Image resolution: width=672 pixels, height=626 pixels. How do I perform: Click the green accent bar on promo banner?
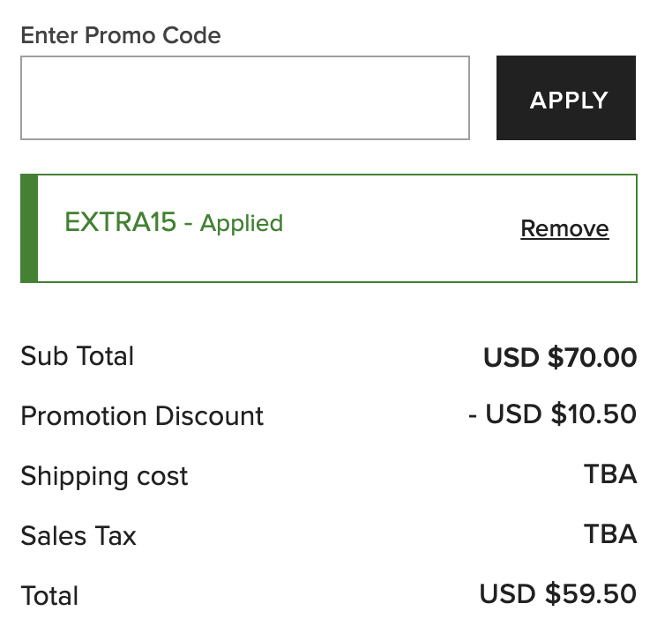click(x=29, y=228)
